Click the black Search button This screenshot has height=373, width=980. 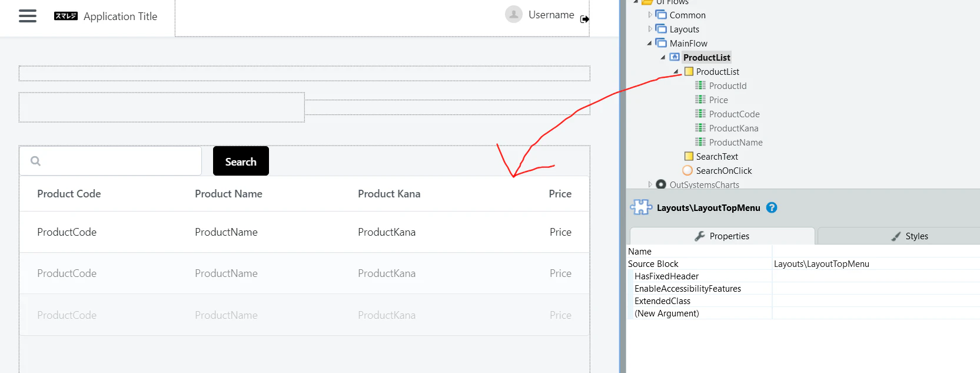pyautogui.click(x=241, y=161)
